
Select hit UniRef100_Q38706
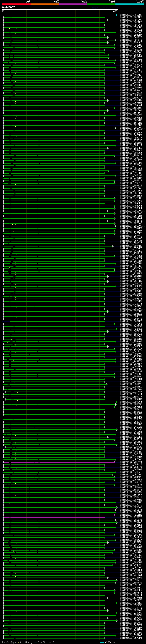point(131,635)
